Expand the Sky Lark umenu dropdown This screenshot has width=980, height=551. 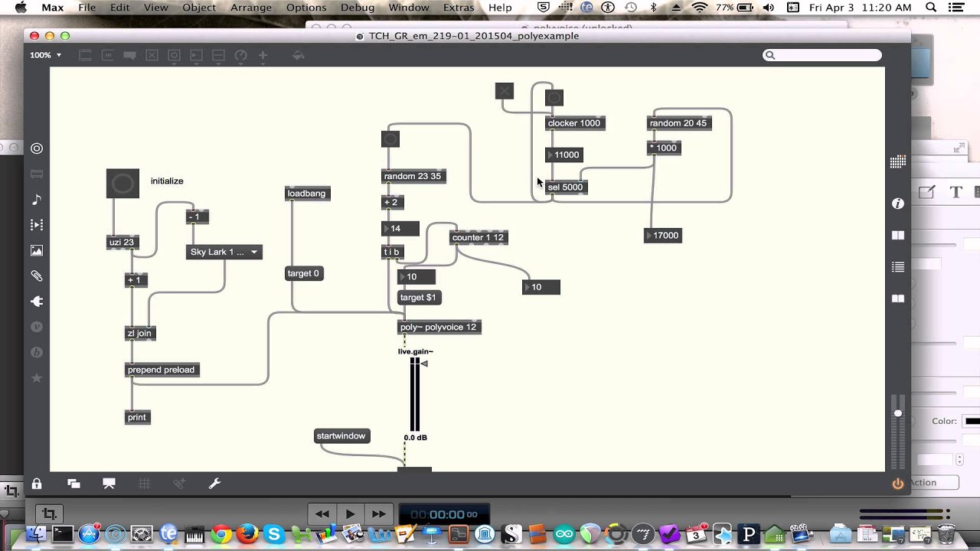point(224,252)
